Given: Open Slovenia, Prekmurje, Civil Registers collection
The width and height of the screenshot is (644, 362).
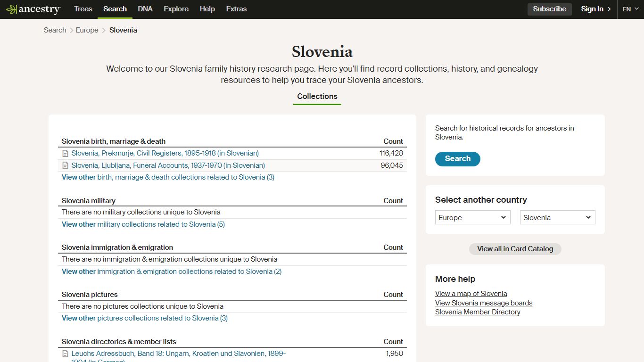Looking at the screenshot, I should pos(165,153).
